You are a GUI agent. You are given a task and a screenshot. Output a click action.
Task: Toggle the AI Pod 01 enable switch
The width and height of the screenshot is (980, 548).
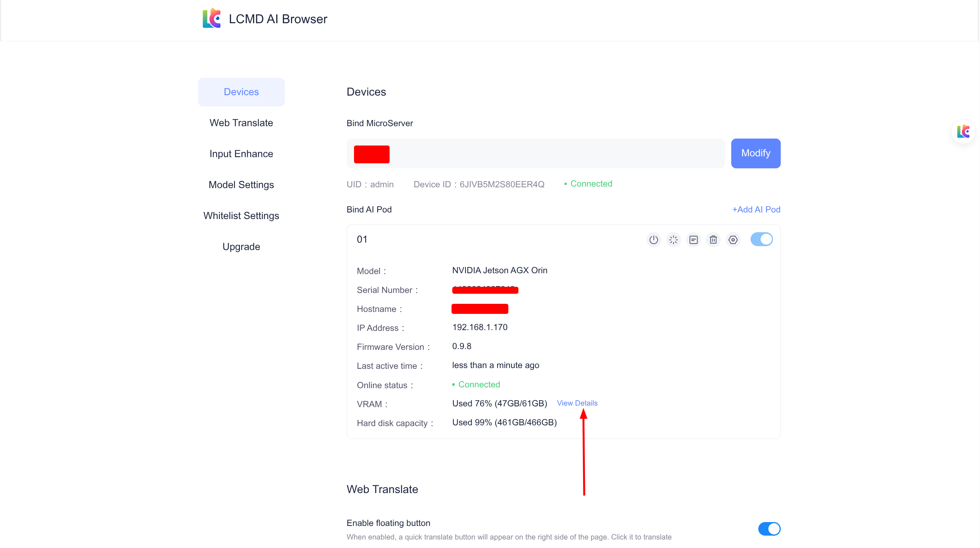coord(761,239)
